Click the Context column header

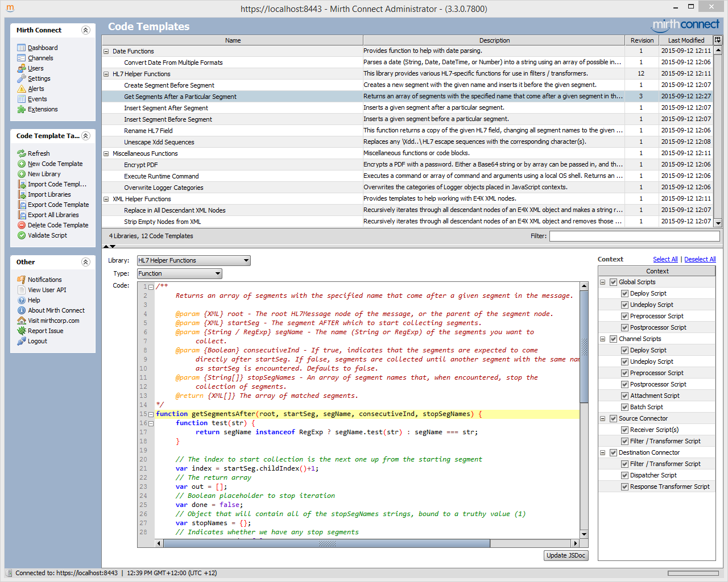657,271
